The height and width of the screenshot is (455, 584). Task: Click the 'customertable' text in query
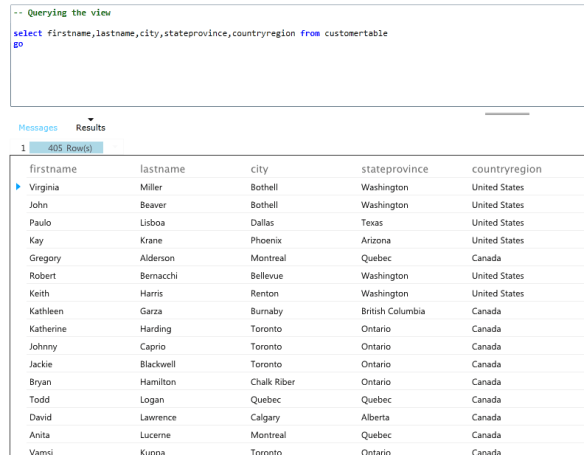[x=356, y=33]
